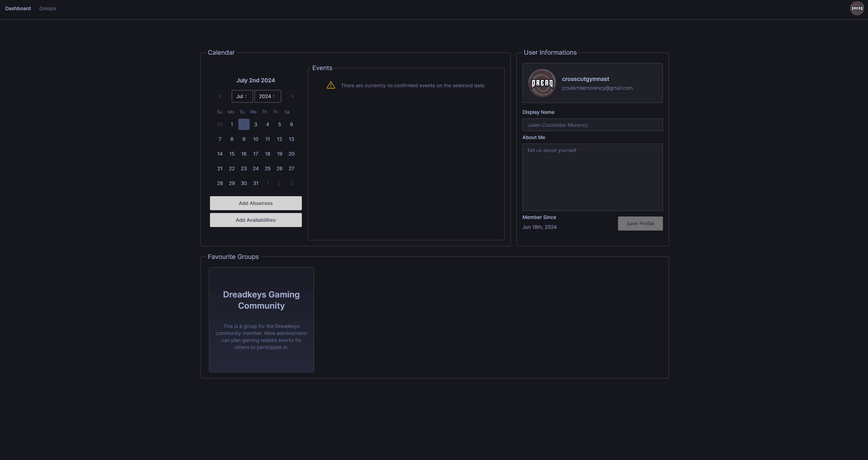This screenshot has height=460, width=868.
Task: Click on July 2nd date highlighted on calendar
Action: pos(244,124)
